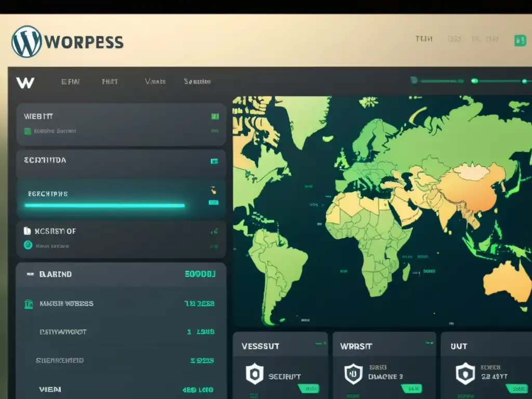Click the 'TUHI' link in the top header
Viewport: 532px width, 399px height.
point(424,38)
